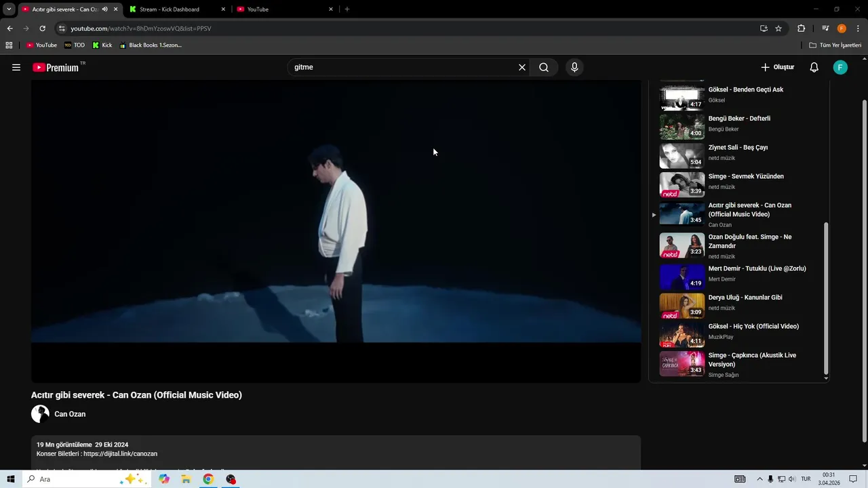This screenshot has height=488, width=868.
Task: Open the system volume control
Action: pyautogui.click(x=792, y=479)
